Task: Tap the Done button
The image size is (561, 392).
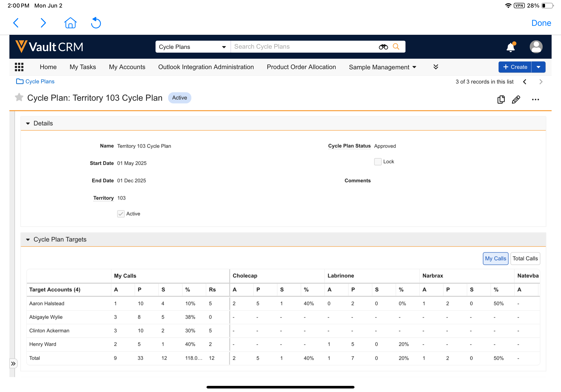Action: [541, 23]
